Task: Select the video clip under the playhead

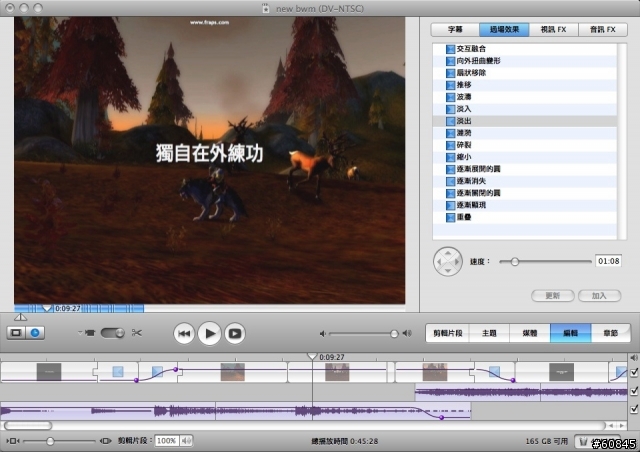Action: coord(337,372)
